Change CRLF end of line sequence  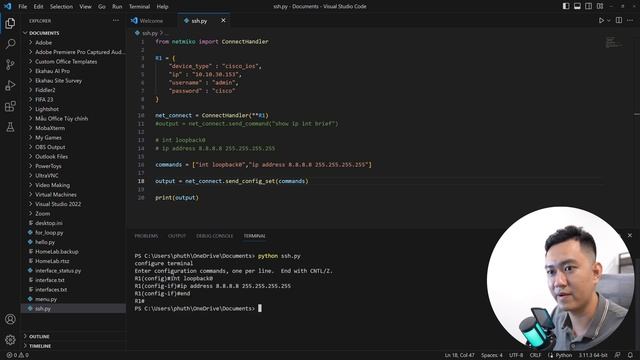point(535,355)
